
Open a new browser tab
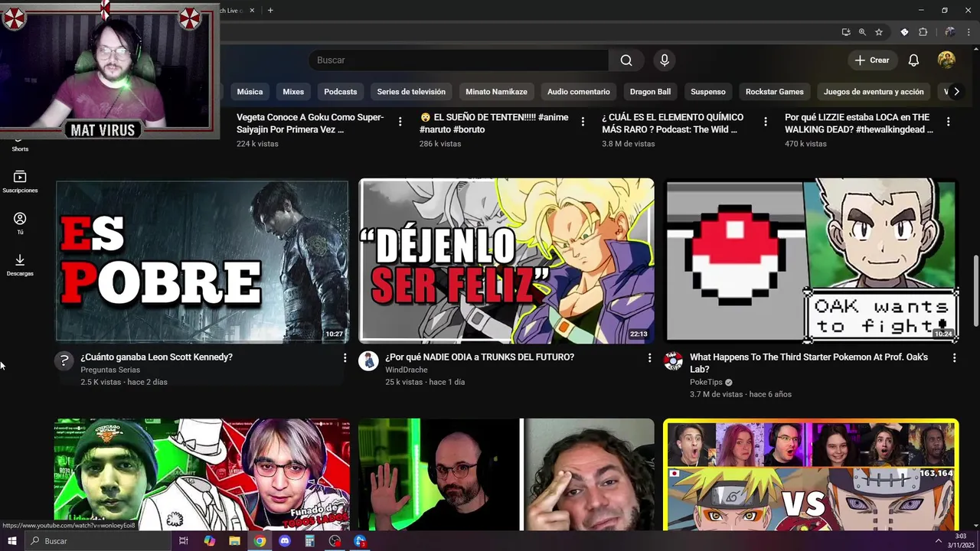pyautogui.click(x=269, y=10)
